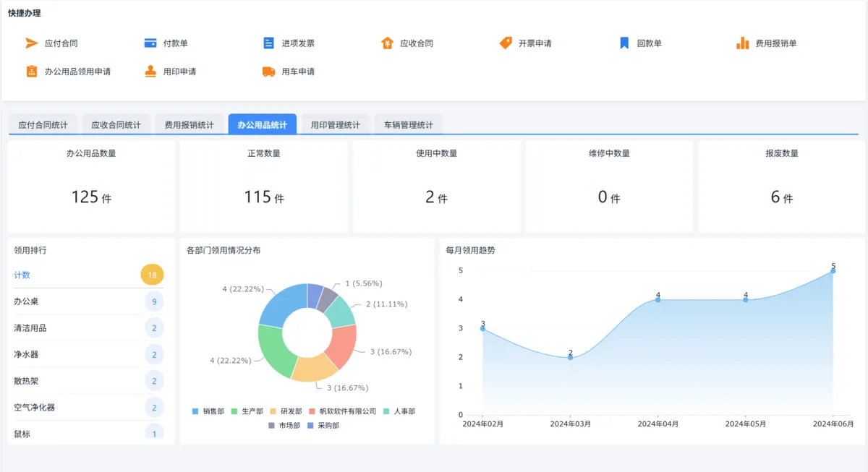Click the 使用中数量 2 件 card
This screenshot has width=868, height=472.
(437, 186)
